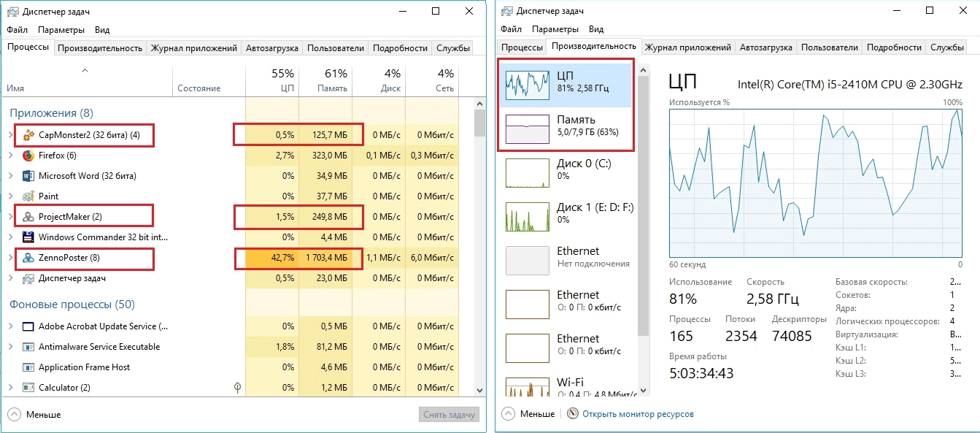Expand the ZennoPoster (8) process group

click(x=10, y=258)
